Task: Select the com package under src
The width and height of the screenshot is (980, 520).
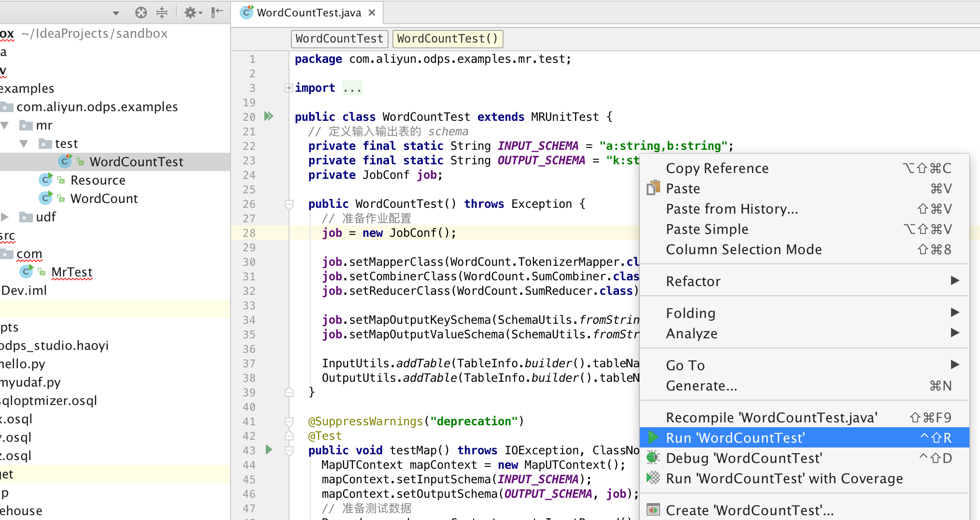Action: coord(29,254)
